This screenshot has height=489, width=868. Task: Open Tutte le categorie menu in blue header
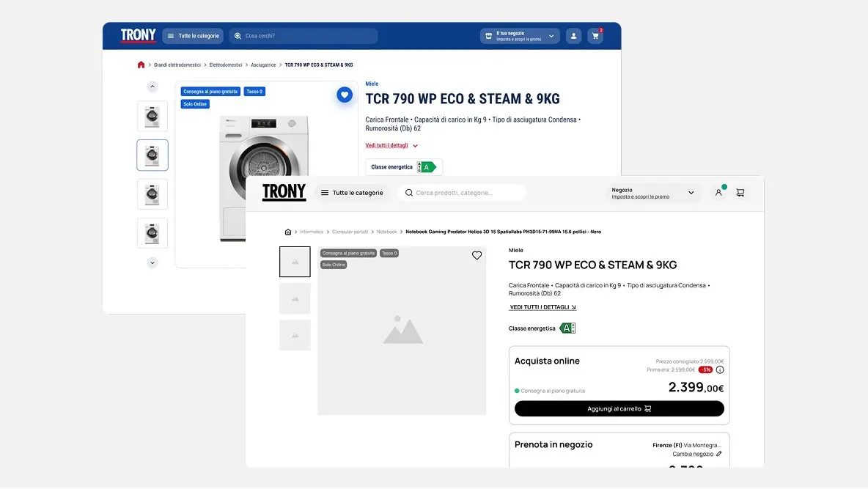[193, 36]
